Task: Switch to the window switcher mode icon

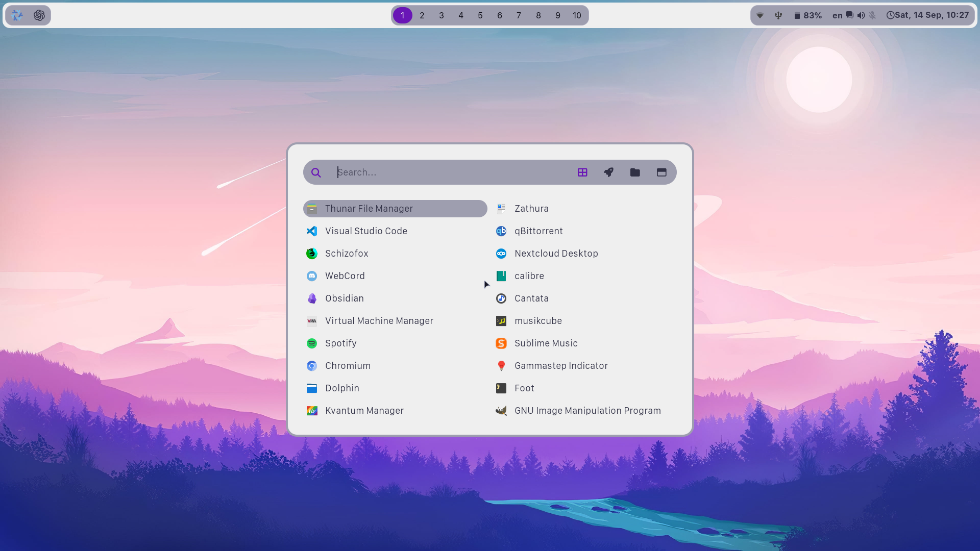Action: click(661, 172)
